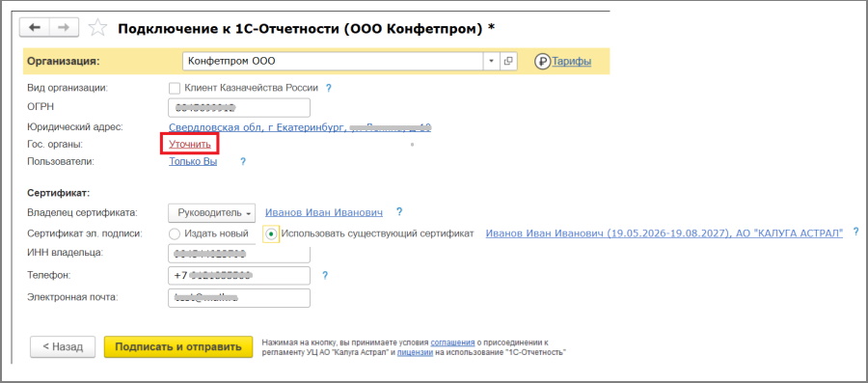Add form to favorites with star icon
868x383 pixels.
[97, 28]
